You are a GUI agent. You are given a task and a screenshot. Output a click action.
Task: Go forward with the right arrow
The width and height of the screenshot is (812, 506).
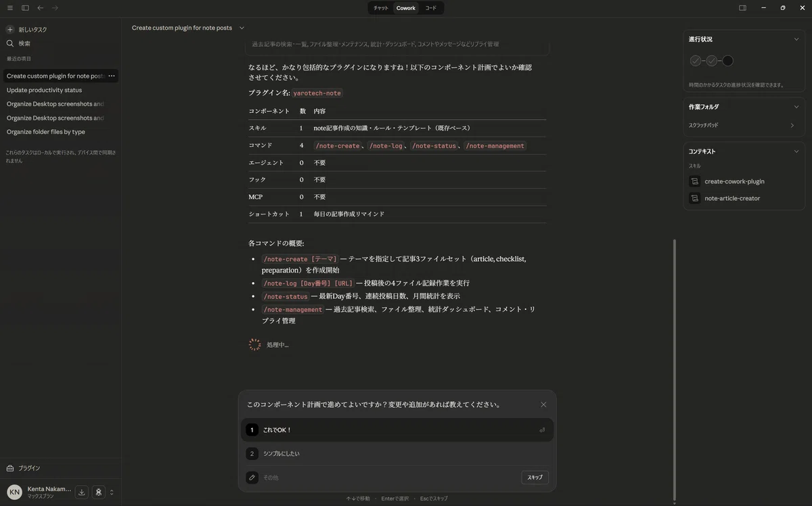pyautogui.click(x=55, y=8)
